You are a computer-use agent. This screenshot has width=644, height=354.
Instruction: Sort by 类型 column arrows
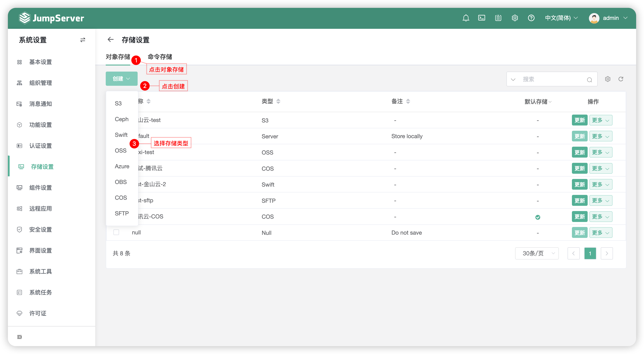tap(278, 101)
